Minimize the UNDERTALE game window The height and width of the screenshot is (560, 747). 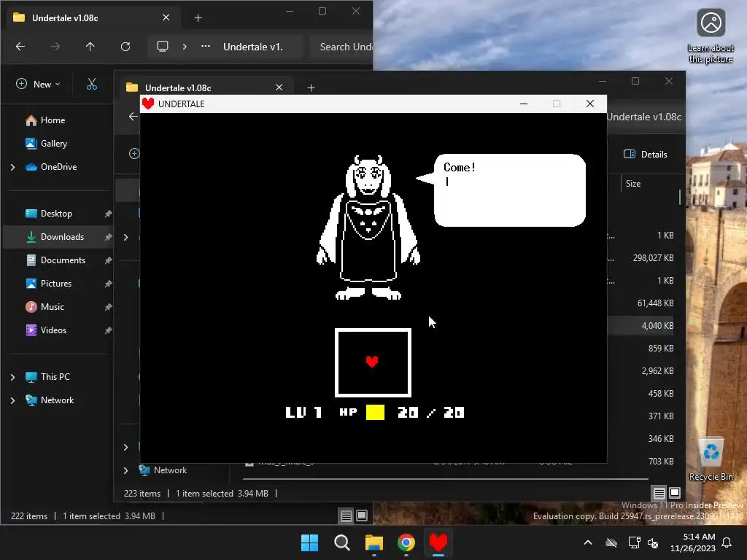(524, 104)
